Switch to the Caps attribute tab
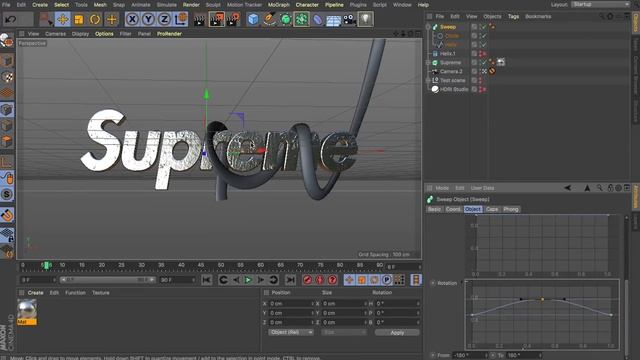This screenshot has height=360, width=640. (492, 209)
